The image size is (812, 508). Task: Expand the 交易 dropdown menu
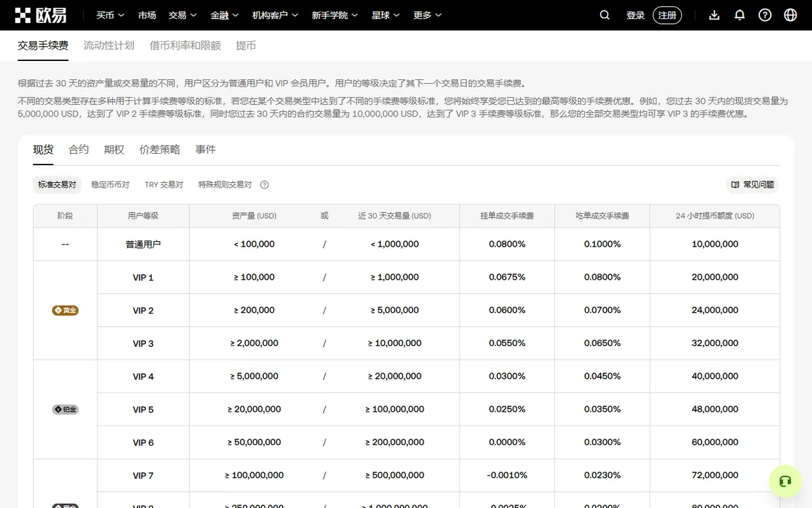point(183,15)
